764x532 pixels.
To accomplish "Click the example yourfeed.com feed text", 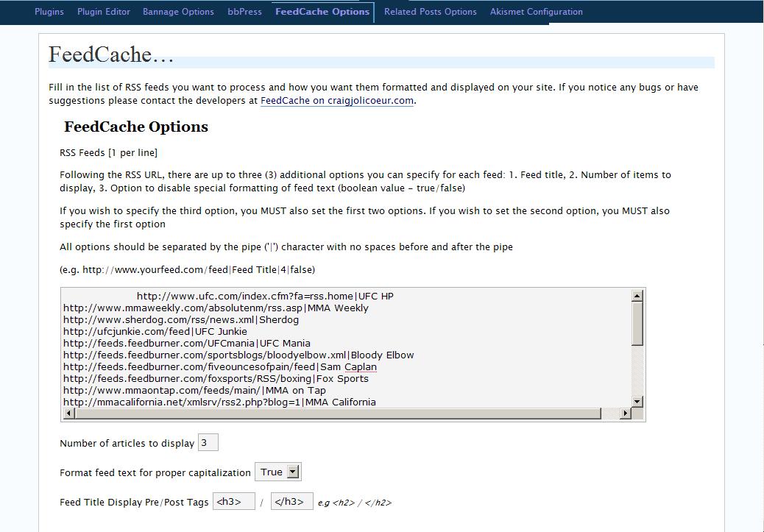I will tap(187, 269).
